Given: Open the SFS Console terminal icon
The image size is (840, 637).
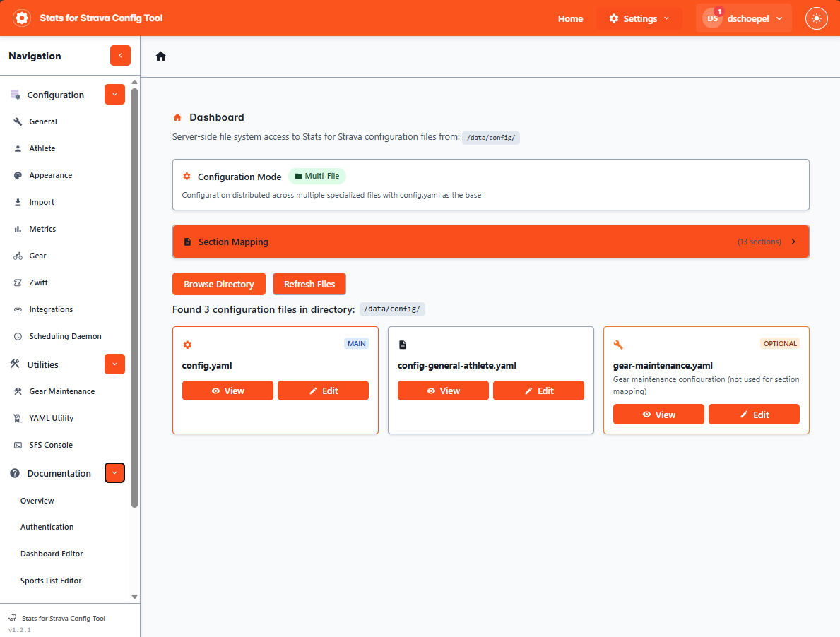Looking at the screenshot, I should tap(18, 444).
